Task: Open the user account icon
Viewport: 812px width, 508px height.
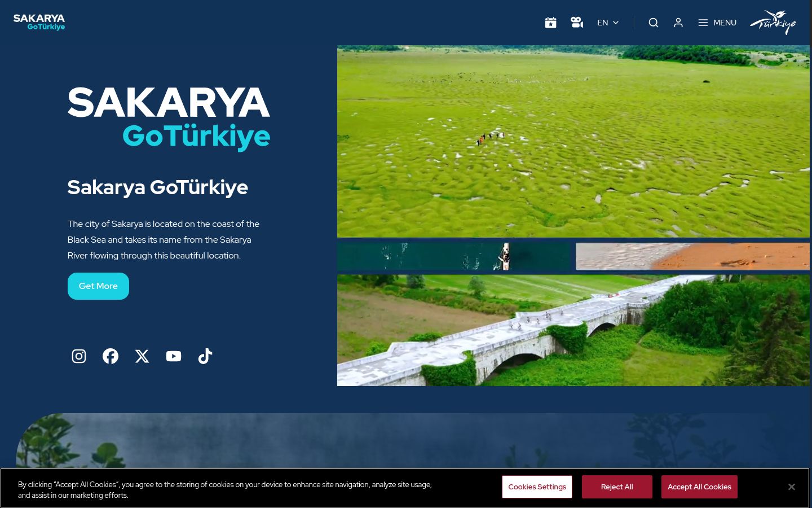Action: pos(678,23)
